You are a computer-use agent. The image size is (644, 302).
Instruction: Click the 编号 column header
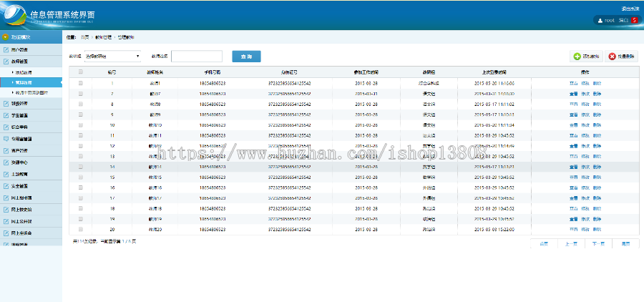[x=112, y=72]
